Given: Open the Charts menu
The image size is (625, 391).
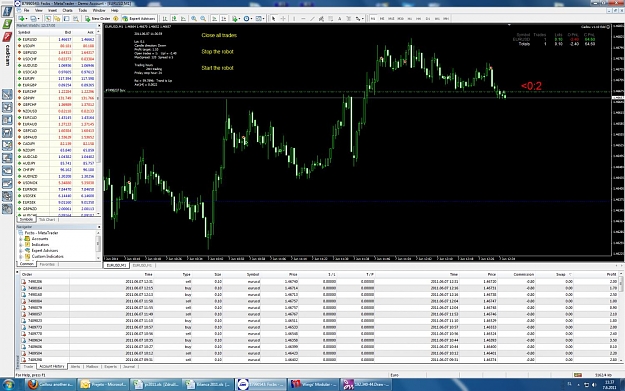Looking at the screenshot, I should 67,10.
